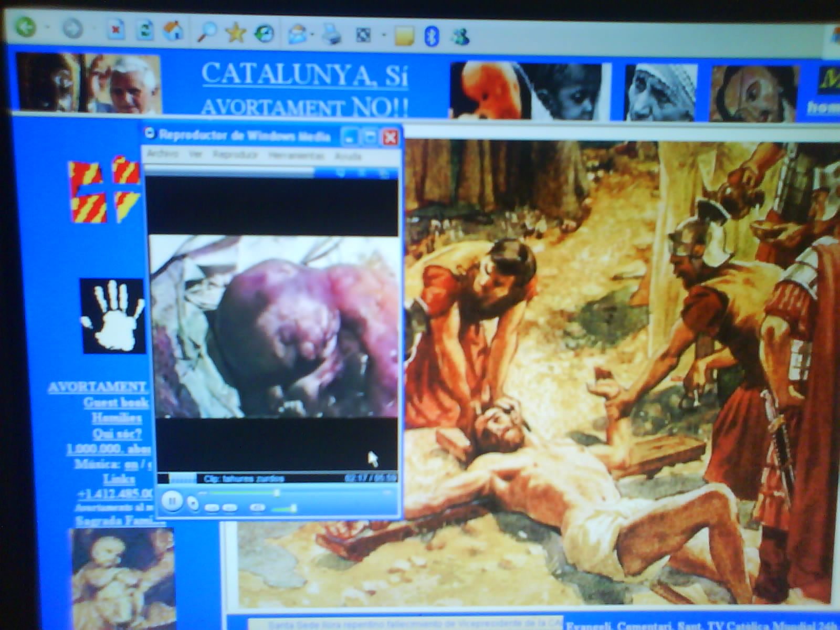Click the Mother Teresa photo in header

click(x=660, y=92)
